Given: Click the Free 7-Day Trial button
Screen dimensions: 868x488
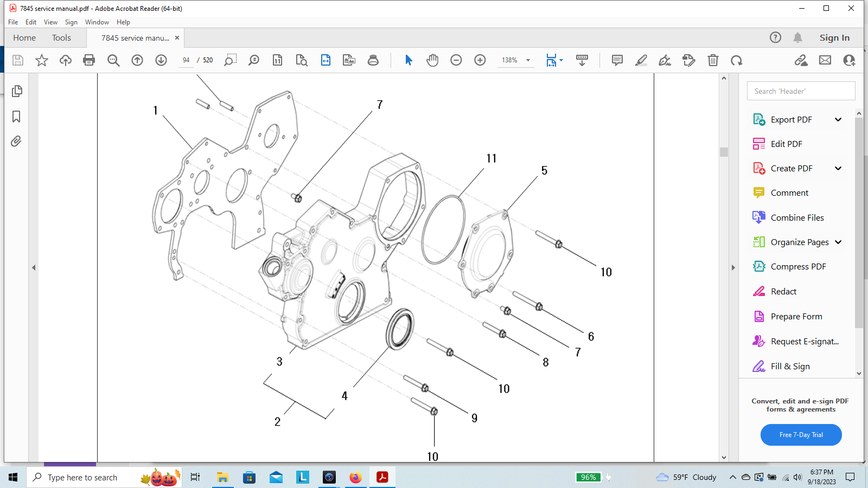Looking at the screenshot, I should (801, 435).
